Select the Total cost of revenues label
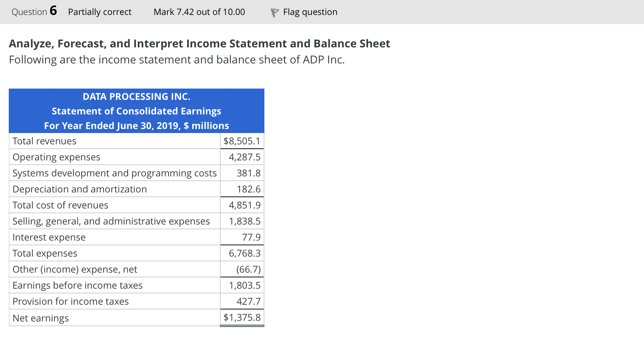 [x=61, y=205]
